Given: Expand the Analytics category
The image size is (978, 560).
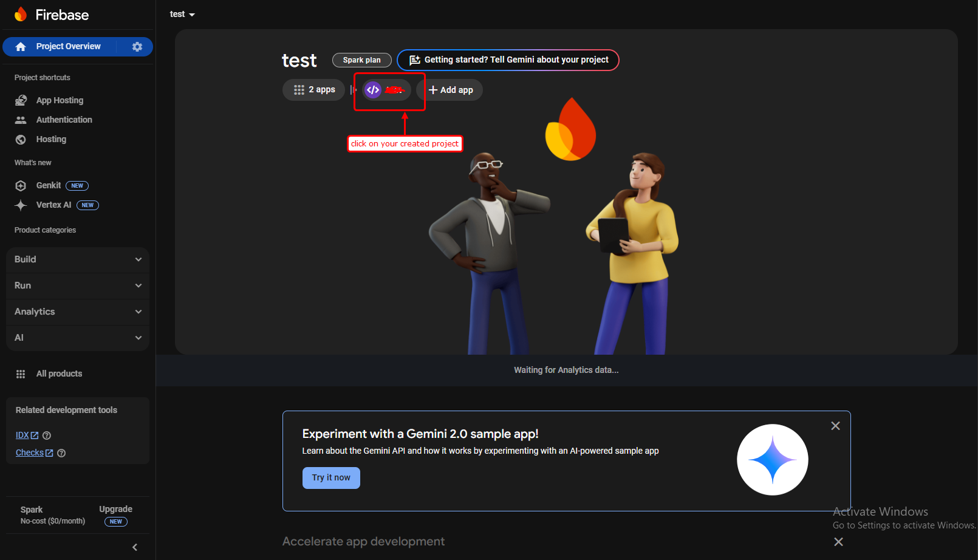Looking at the screenshot, I should [x=77, y=312].
